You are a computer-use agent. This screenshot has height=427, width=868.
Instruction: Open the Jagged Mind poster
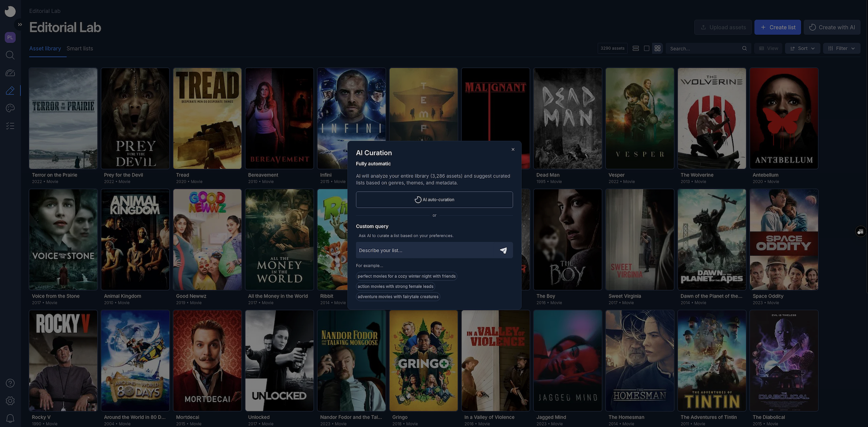[568, 361]
